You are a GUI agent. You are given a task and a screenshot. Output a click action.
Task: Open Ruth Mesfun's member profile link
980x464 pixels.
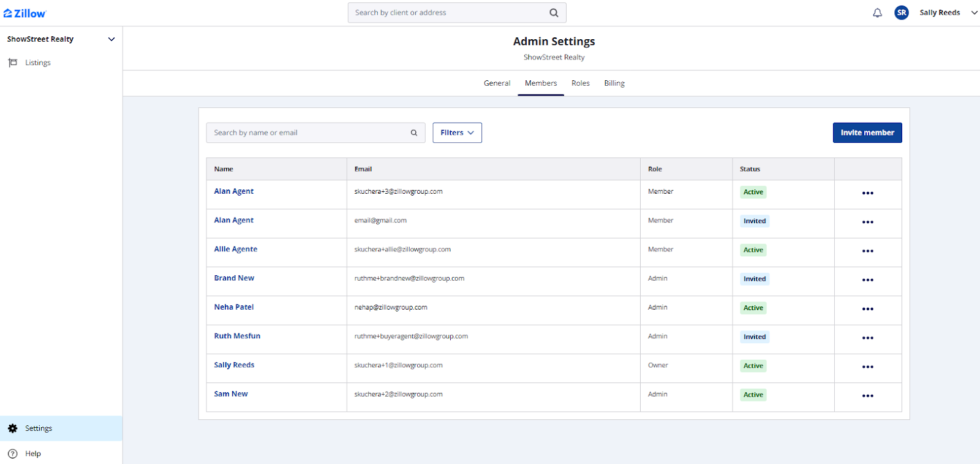(x=237, y=336)
